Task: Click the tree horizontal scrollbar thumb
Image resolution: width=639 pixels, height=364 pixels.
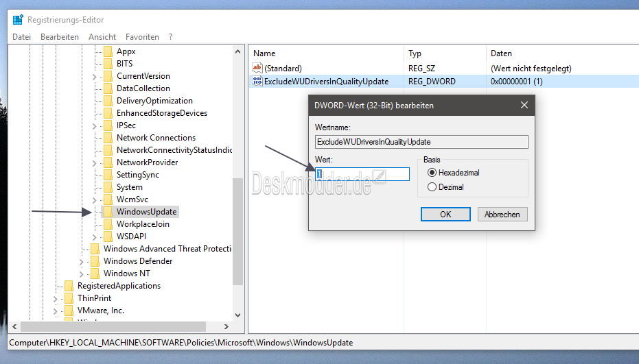Action: click(x=113, y=326)
